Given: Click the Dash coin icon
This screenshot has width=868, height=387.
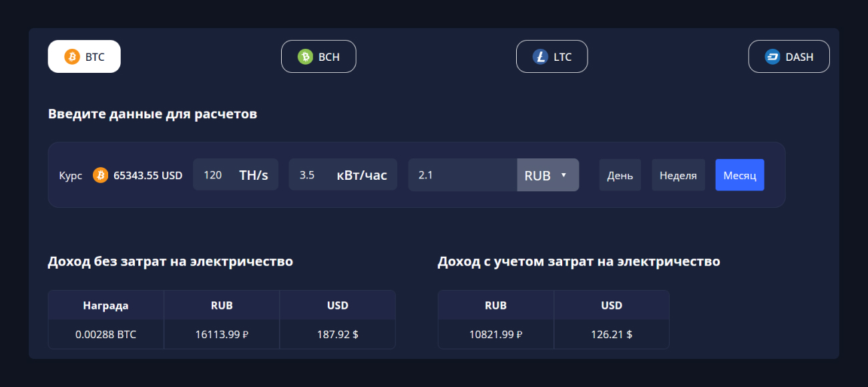Looking at the screenshot, I should (773, 57).
